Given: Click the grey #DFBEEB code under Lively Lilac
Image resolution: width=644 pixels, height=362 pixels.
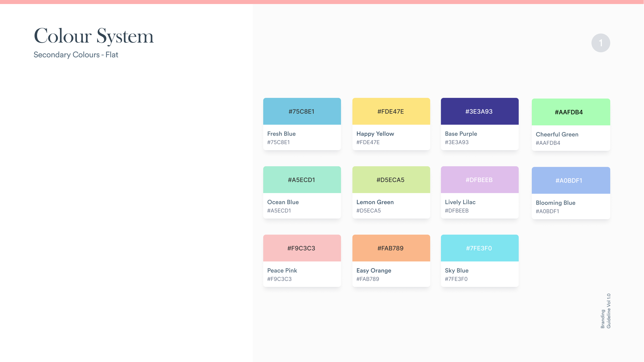Looking at the screenshot, I should click(x=457, y=211).
